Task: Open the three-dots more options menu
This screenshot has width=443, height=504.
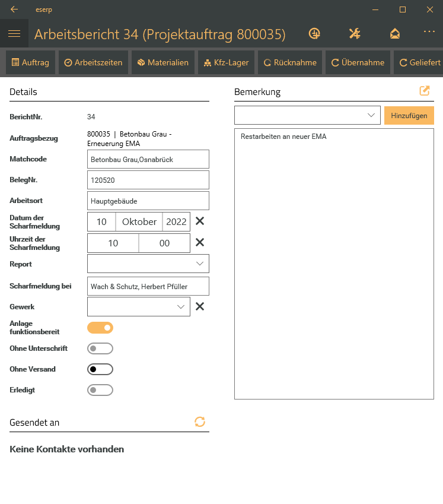Action: (x=429, y=32)
